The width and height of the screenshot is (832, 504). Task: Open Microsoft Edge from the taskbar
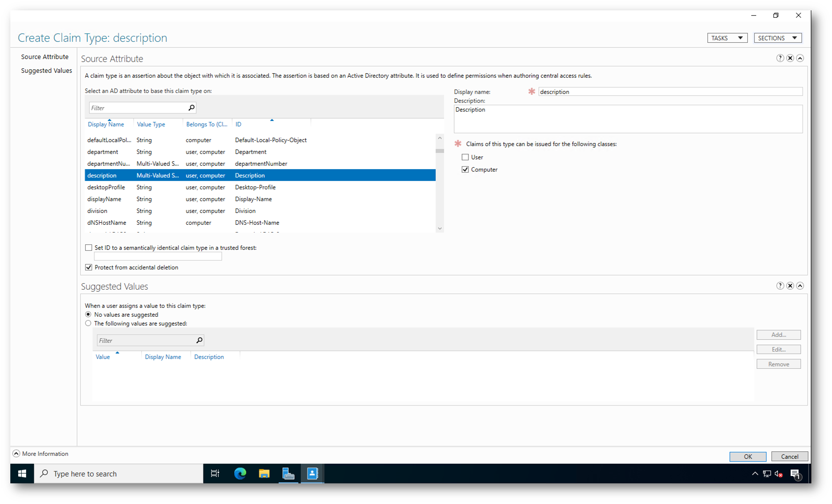(240, 474)
